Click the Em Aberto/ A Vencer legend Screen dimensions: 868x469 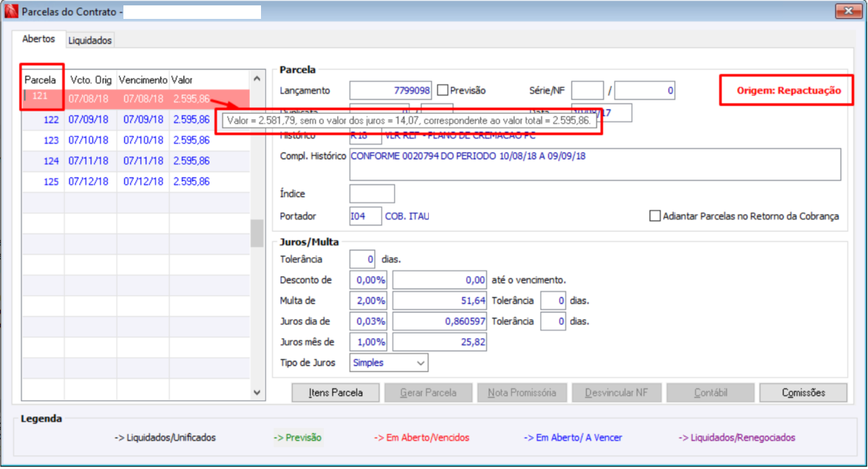pyautogui.click(x=573, y=438)
